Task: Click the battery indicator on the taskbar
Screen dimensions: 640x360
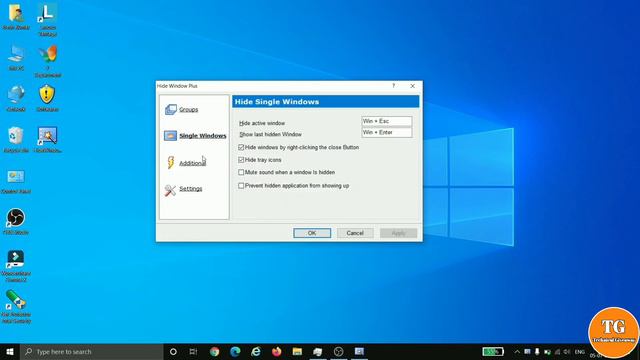Action: [493, 351]
